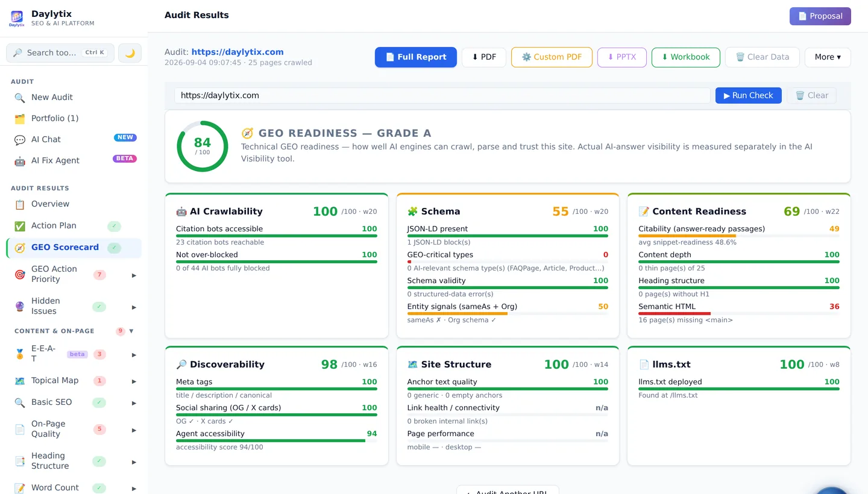Open AI Fix Agent sidebar item
This screenshot has height=494, width=868.
(74, 161)
